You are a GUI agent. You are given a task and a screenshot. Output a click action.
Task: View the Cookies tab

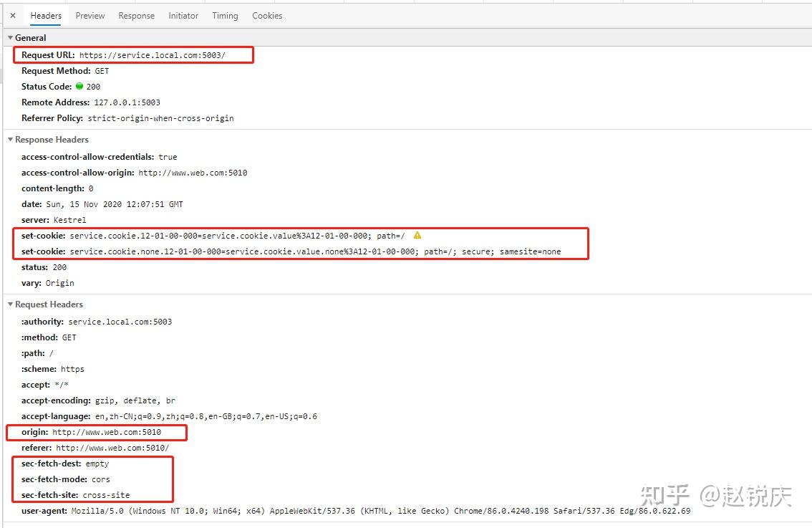266,15
